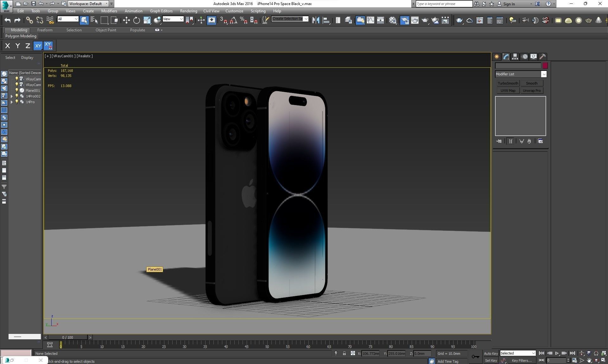This screenshot has height=364, width=608.
Task: Select the Bind to Space Warp tool
Action: [x=50, y=20]
